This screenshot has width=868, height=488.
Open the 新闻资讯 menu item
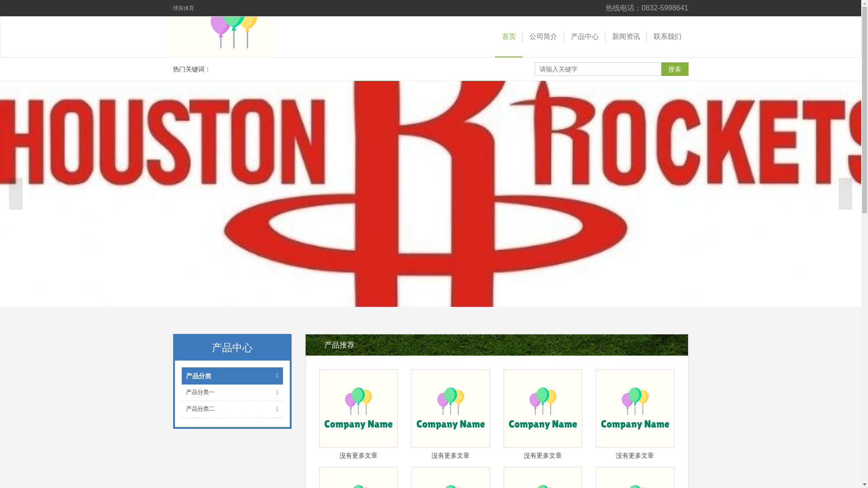(626, 37)
